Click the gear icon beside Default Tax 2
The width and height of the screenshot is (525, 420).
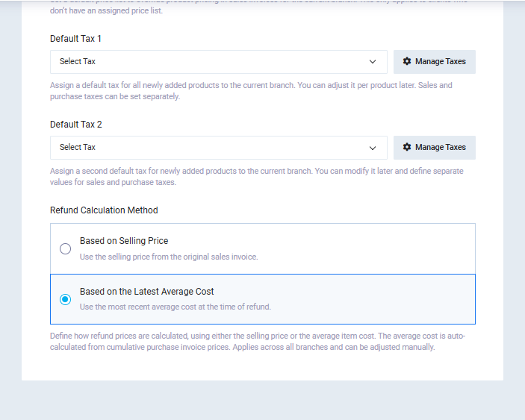point(407,148)
